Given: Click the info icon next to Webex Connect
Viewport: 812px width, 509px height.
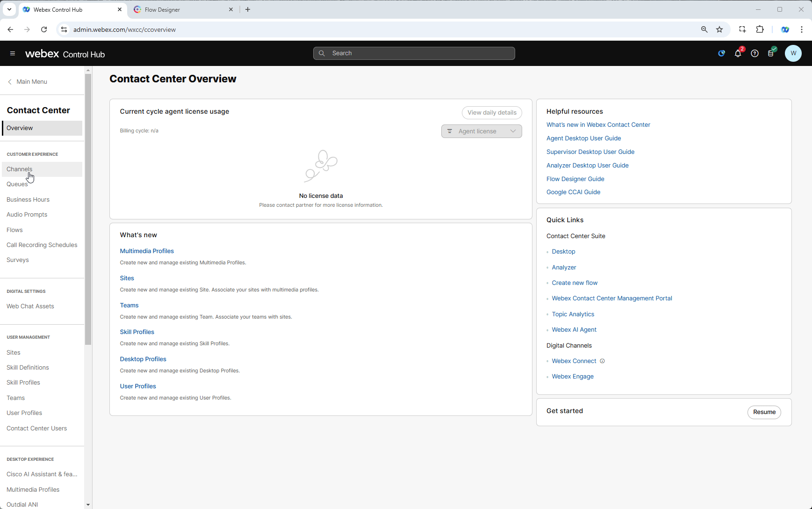Looking at the screenshot, I should click(x=603, y=361).
